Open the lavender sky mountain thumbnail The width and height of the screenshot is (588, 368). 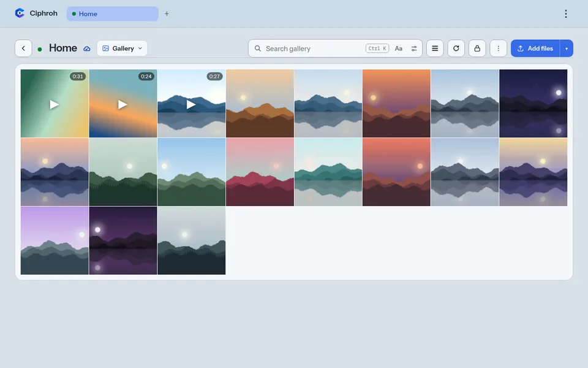point(55,240)
